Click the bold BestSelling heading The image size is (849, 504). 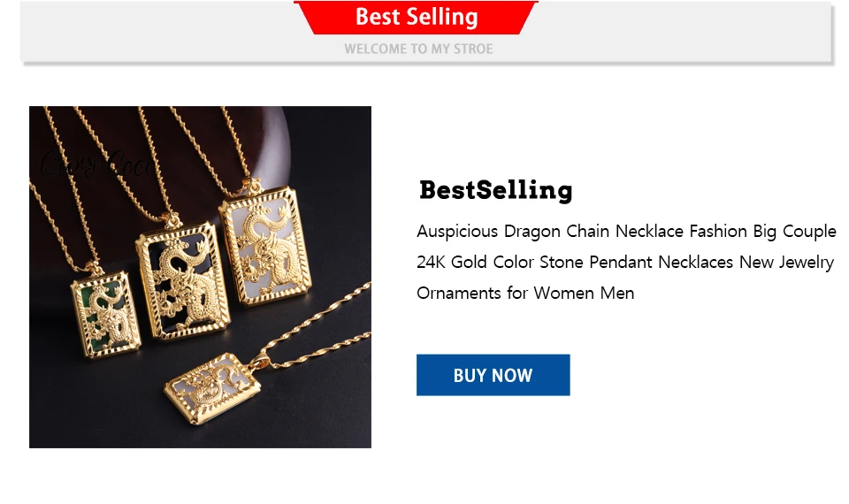click(x=495, y=190)
